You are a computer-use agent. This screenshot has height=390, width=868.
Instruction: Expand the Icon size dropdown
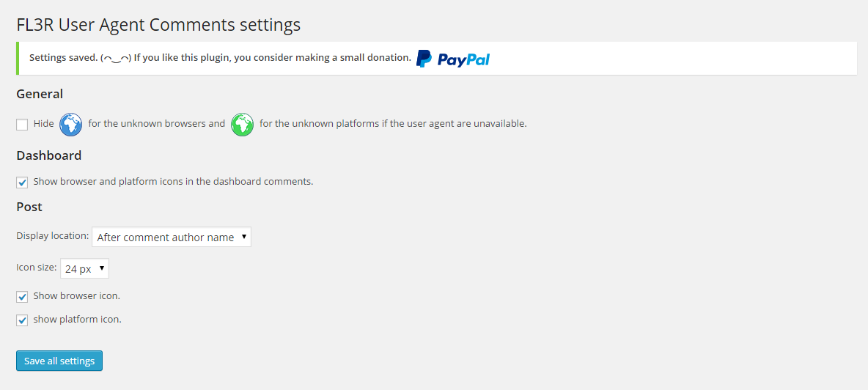coord(84,268)
